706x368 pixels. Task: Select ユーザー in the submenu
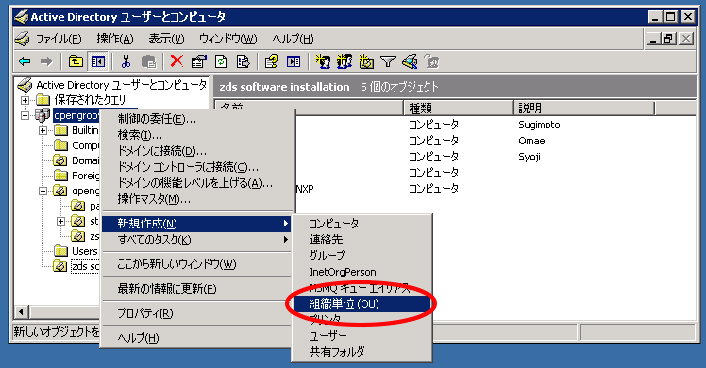[x=362, y=336]
